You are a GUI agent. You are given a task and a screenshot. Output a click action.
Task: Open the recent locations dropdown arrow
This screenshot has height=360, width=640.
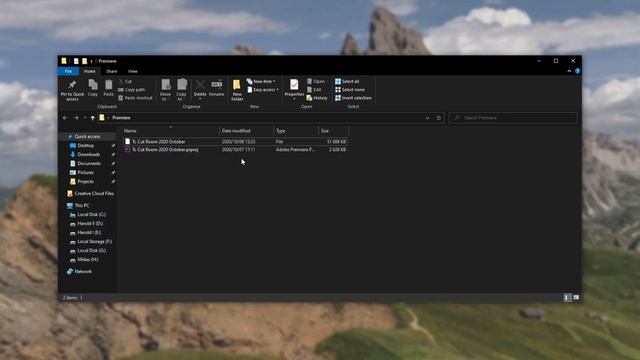(x=85, y=118)
